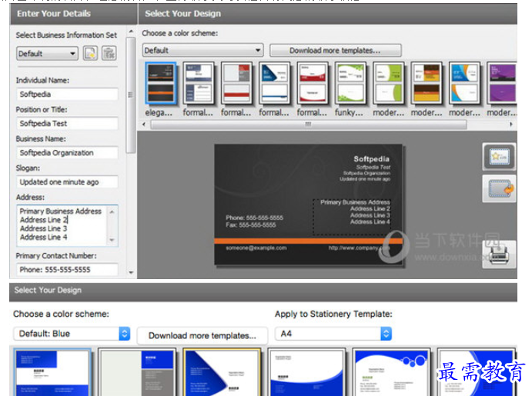Click the Enter Your Details panel header
Screen dimensions: 532x396
[73, 14]
